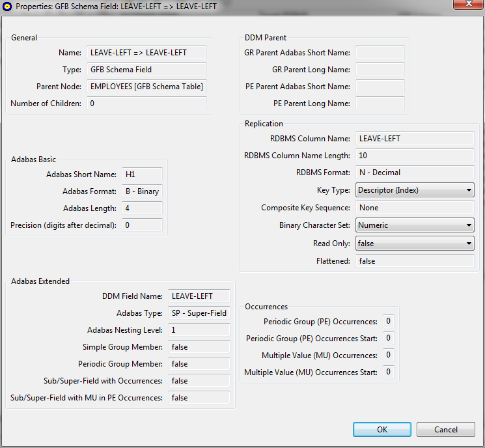485x448 pixels.
Task: Click the Adabas Type SP - Super-Field box
Action: click(199, 313)
